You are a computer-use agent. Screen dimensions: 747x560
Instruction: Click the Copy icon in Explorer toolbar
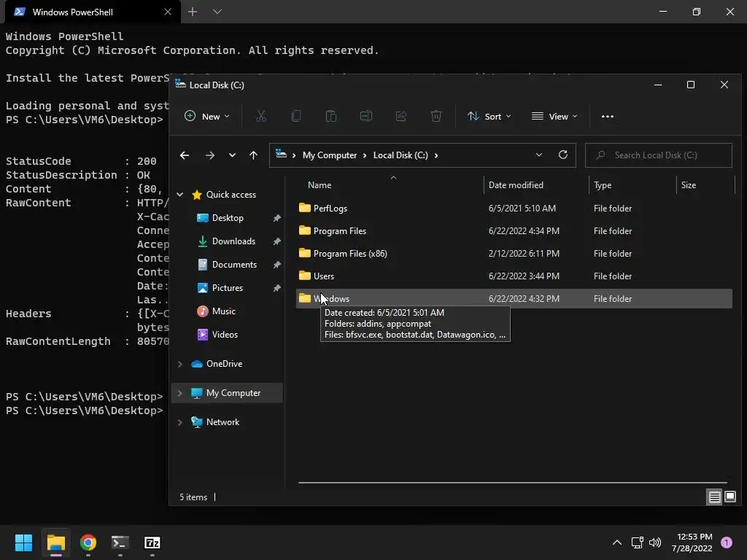(296, 116)
